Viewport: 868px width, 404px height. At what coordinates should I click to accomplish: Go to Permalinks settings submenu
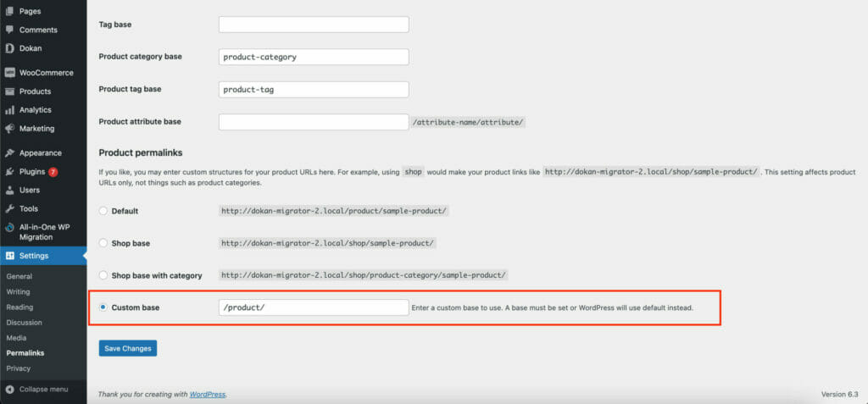coord(25,352)
